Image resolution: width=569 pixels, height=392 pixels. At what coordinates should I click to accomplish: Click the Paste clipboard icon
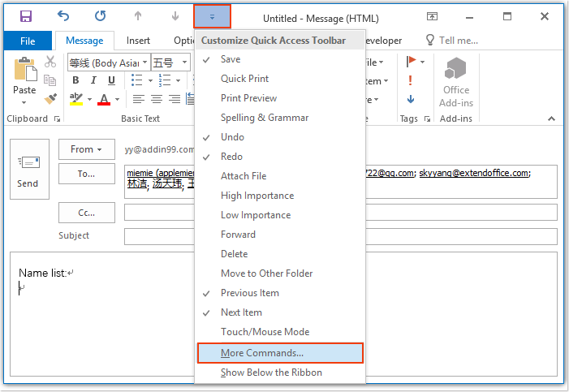[24, 71]
